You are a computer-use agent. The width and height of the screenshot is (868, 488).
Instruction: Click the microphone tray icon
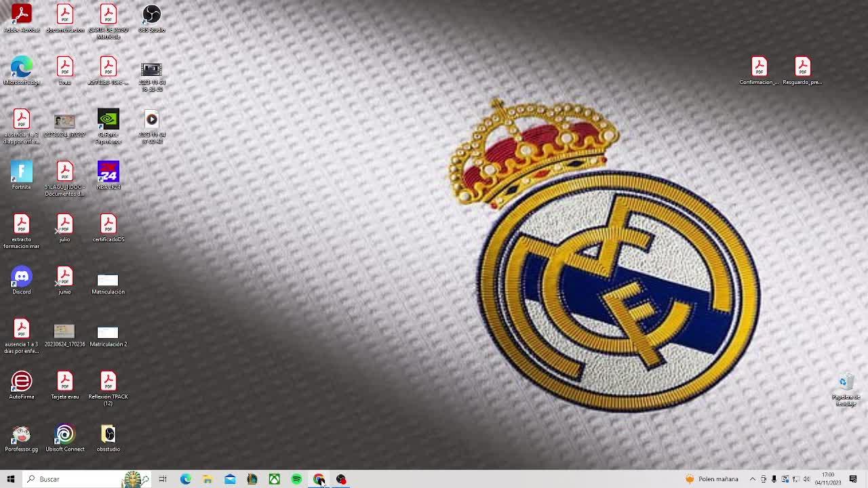[x=774, y=479]
